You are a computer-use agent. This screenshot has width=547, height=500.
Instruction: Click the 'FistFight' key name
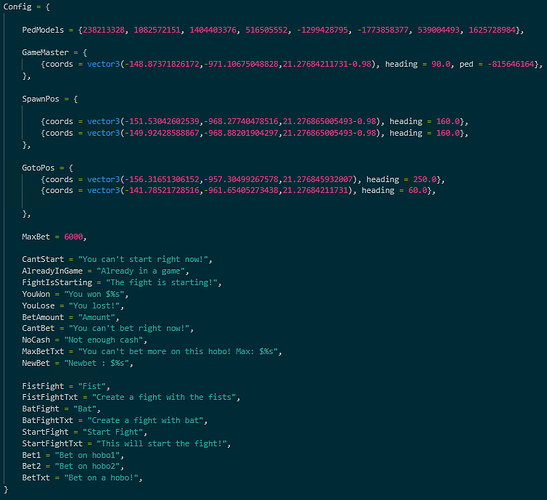coord(43,386)
